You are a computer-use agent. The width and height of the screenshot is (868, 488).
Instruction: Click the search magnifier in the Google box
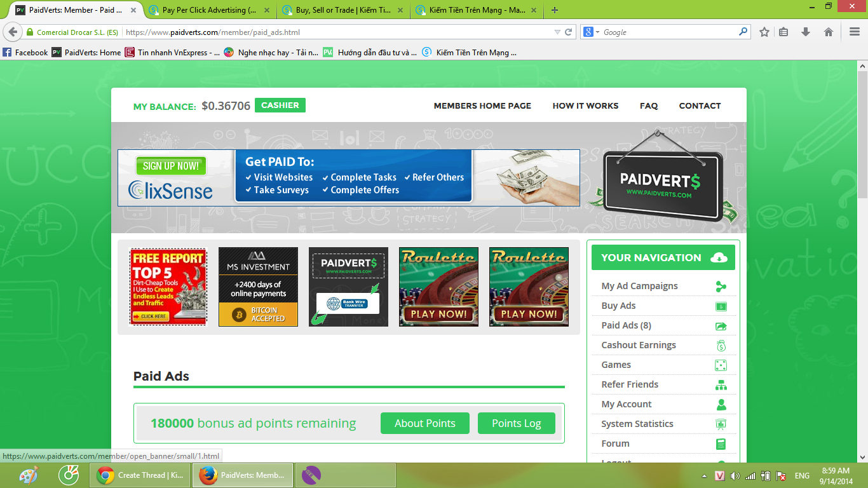pyautogui.click(x=743, y=32)
